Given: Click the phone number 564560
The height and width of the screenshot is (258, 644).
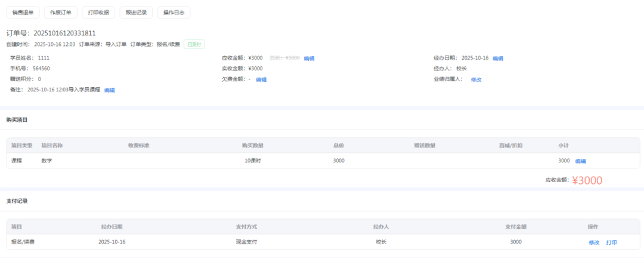Looking at the screenshot, I should (x=41, y=69).
